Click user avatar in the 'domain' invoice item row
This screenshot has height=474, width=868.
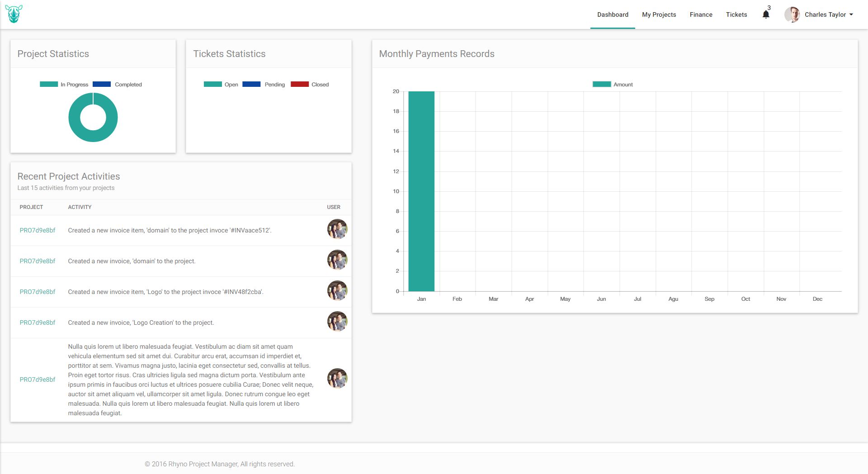337,229
